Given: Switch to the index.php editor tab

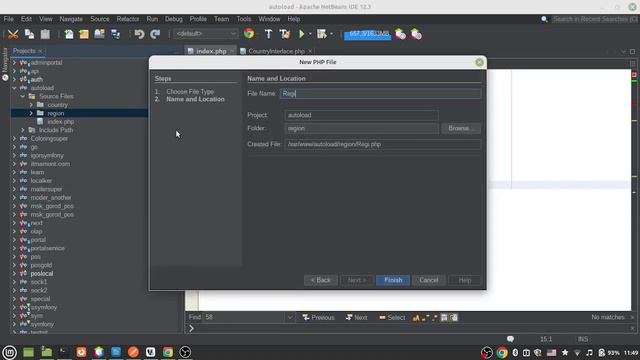Looking at the screenshot, I should point(211,51).
